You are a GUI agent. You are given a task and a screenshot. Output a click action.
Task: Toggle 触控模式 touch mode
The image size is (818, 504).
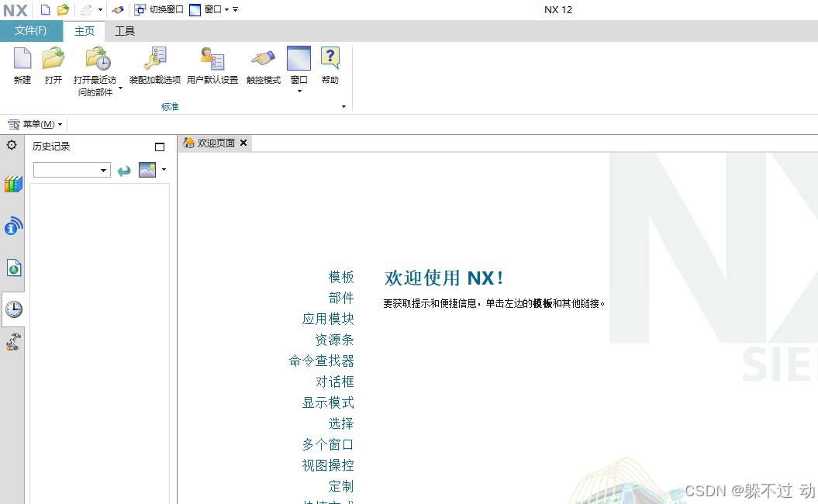[x=263, y=58]
